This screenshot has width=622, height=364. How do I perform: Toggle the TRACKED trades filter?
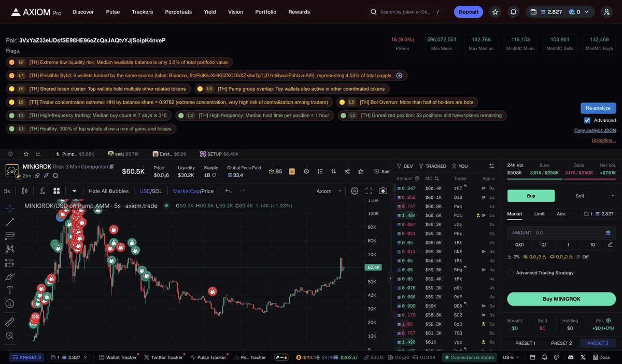click(432, 166)
